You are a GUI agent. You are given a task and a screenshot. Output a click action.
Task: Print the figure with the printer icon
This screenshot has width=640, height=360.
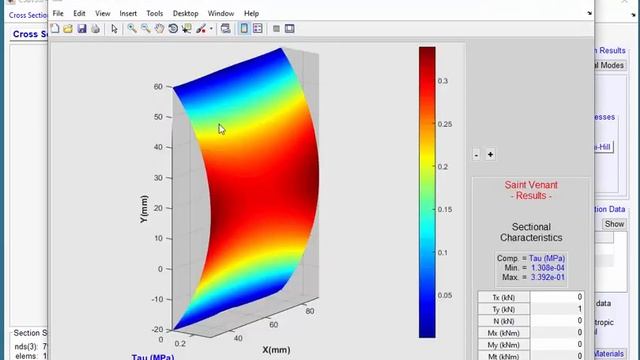(x=96, y=29)
